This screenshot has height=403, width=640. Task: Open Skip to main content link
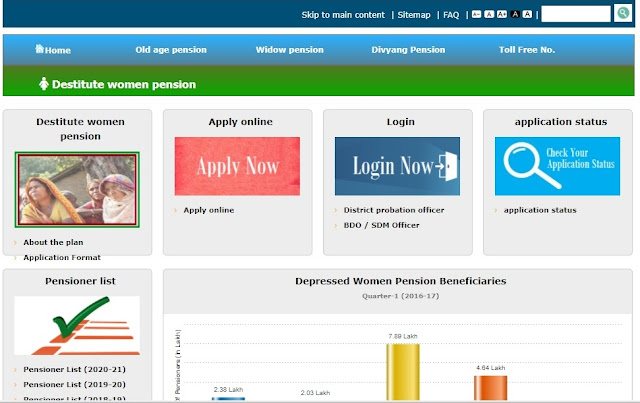click(x=343, y=15)
